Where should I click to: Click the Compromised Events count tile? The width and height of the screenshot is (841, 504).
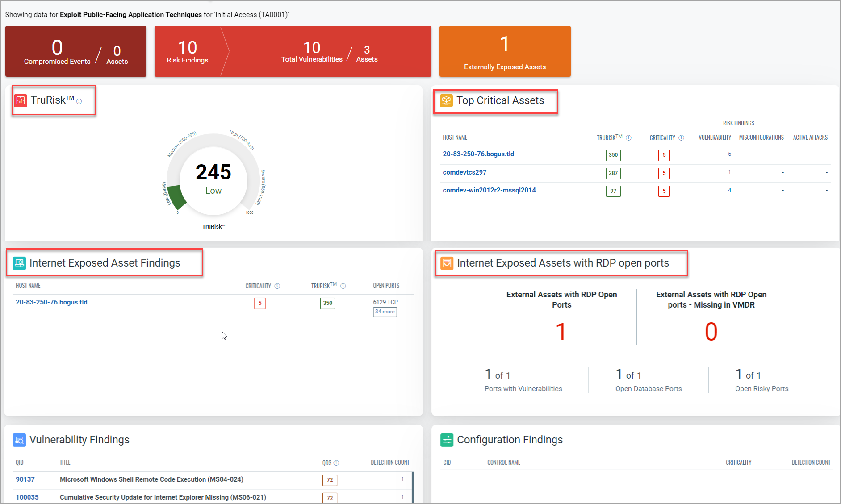pos(57,52)
